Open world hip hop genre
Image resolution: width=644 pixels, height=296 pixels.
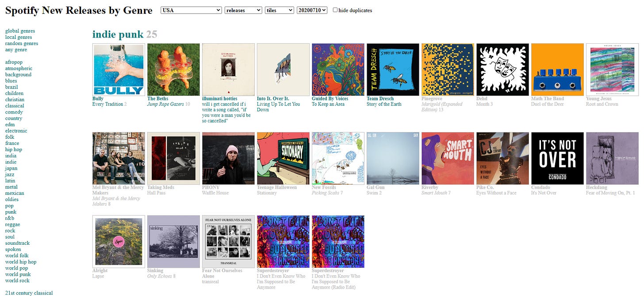21,262
